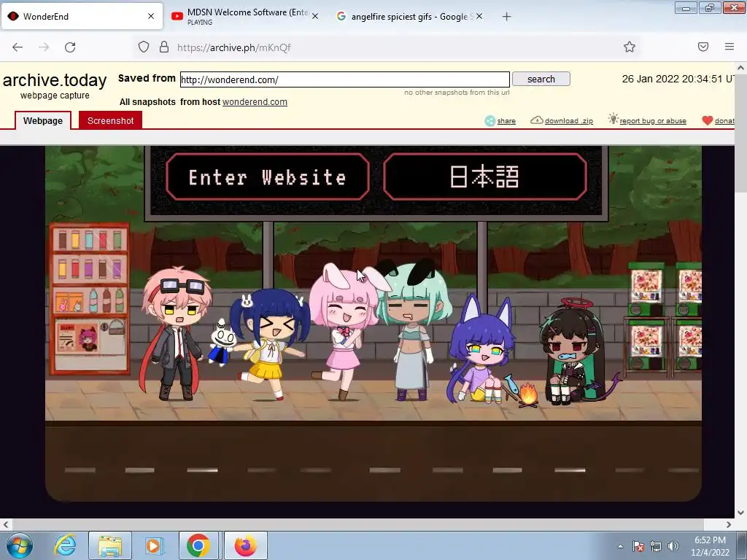The image size is (747, 560).
Task: Switch to the MDSN Welcome Software tab
Action: pyautogui.click(x=245, y=16)
